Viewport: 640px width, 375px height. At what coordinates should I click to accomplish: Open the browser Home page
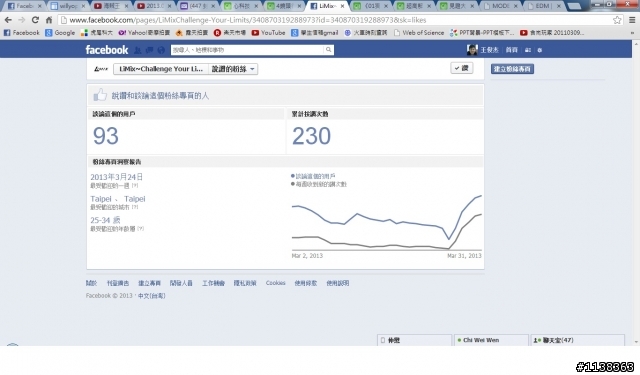49,20
